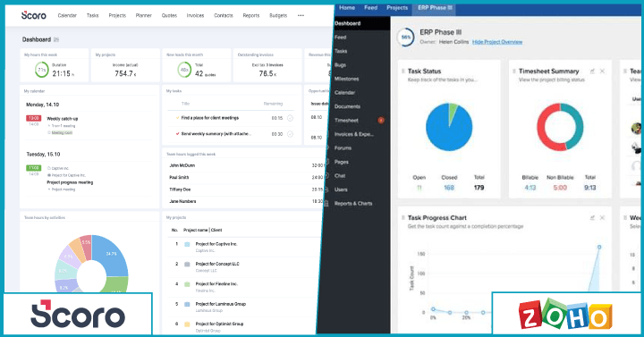Grab the Task Status widget drag handle
This screenshot has width=644, height=337.
click(402, 71)
